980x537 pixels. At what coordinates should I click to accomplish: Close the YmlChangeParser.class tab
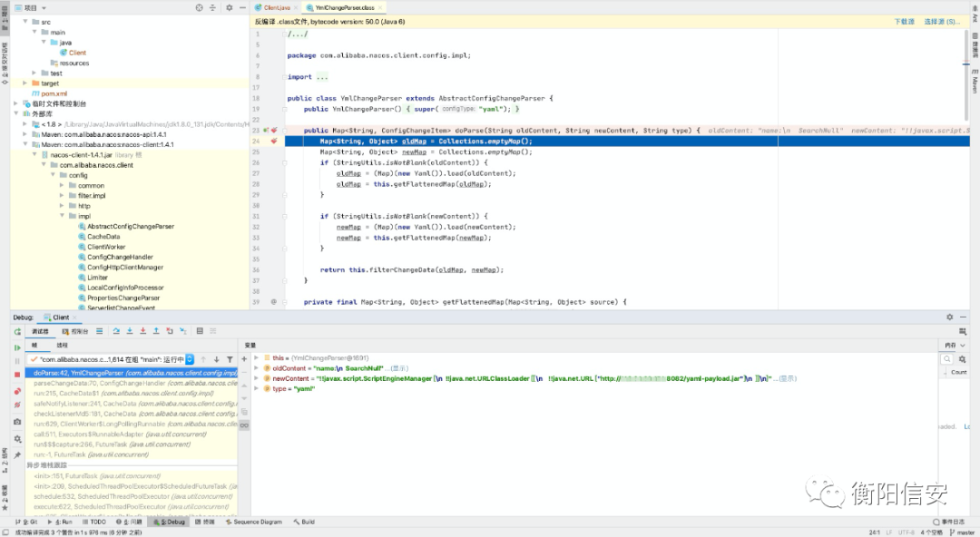point(379,7)
